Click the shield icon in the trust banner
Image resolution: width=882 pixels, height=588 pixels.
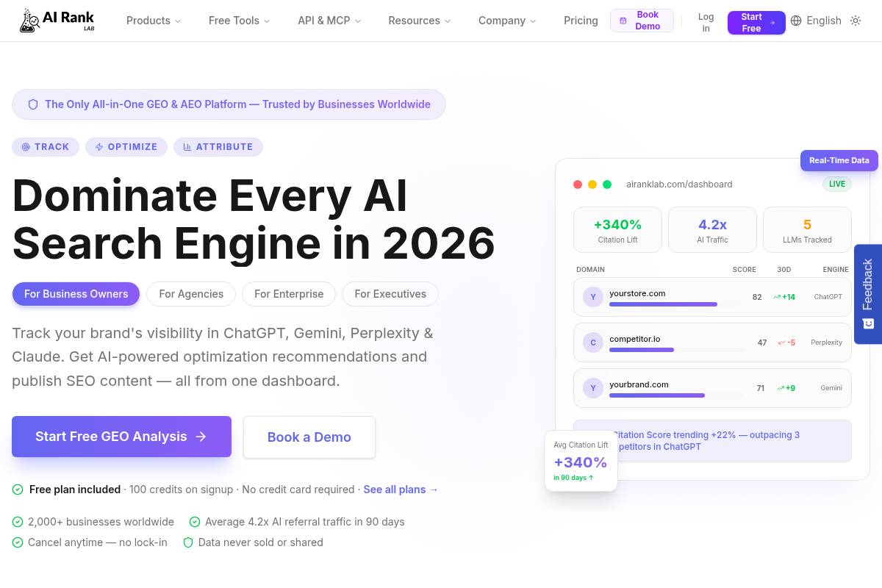coord(33,104)
